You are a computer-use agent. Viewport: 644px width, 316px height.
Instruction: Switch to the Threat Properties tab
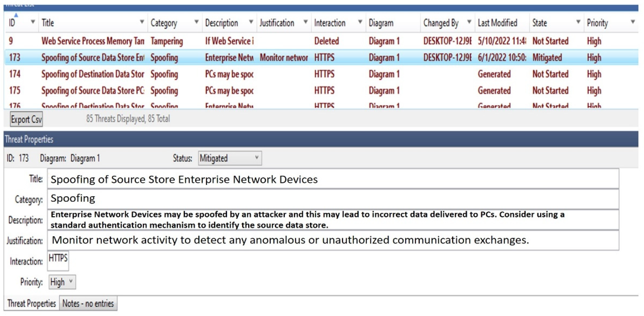point(32,303)
